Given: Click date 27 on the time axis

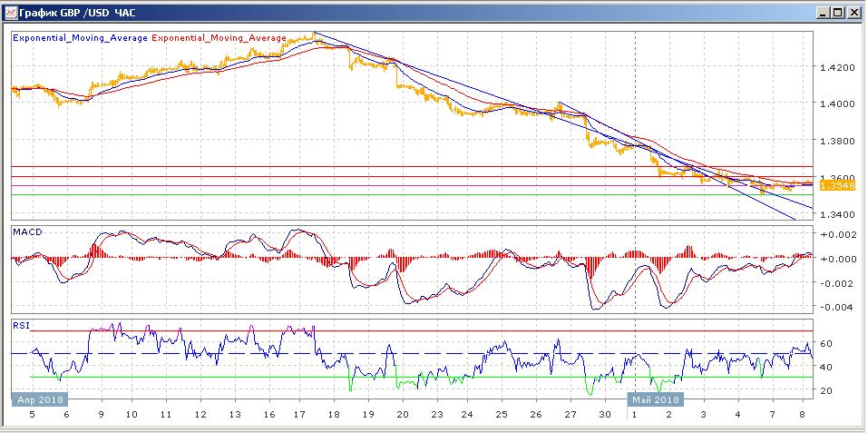Looking at the screenshot, I should pos(569,414).
